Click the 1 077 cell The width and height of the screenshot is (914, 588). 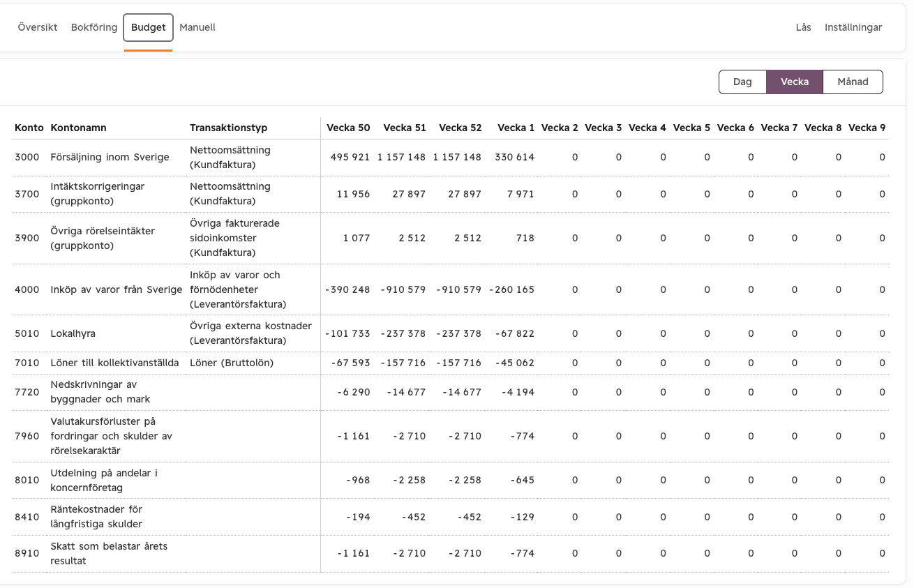coord(357,238)
